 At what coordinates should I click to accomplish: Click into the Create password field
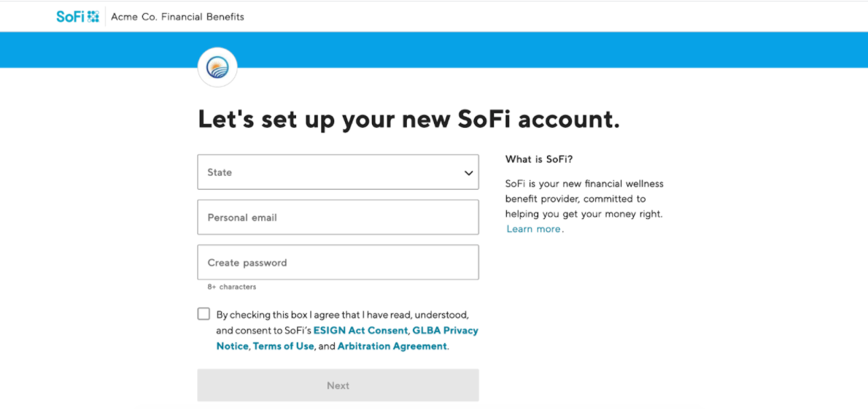coord(338,263)
